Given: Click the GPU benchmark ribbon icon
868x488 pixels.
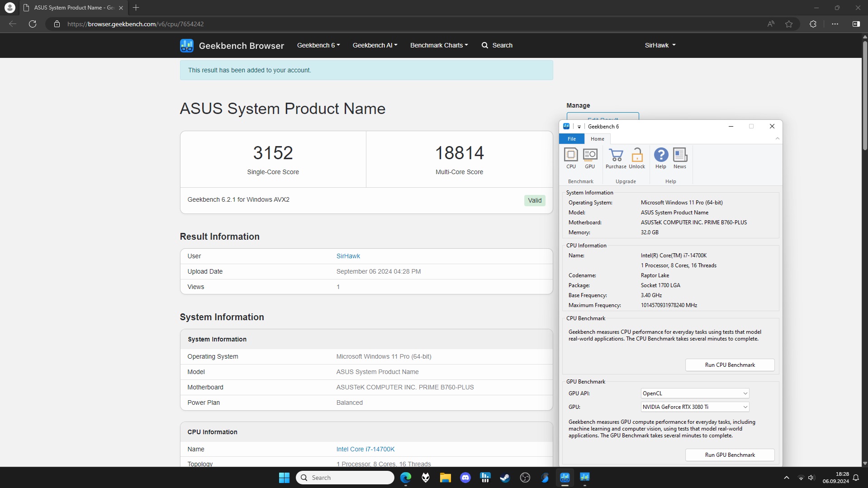Looking at the screenshot, I should (x=590, y=158).
